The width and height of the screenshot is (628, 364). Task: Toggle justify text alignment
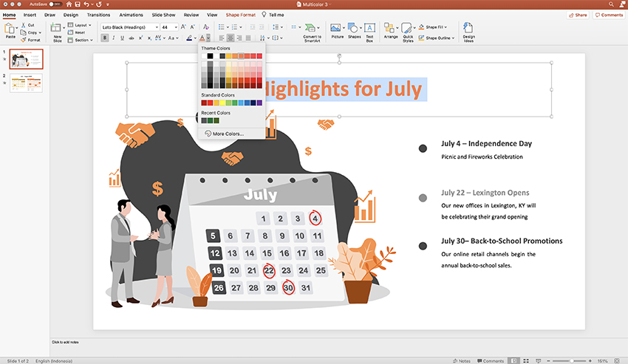248,38
